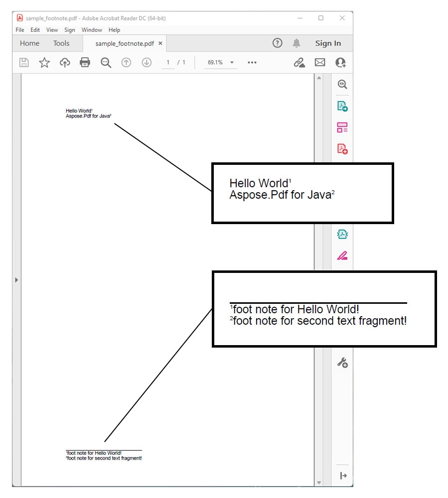Open the zoom level dropdown showing 69.1%
448x498 pixels.
coord(220,62)
